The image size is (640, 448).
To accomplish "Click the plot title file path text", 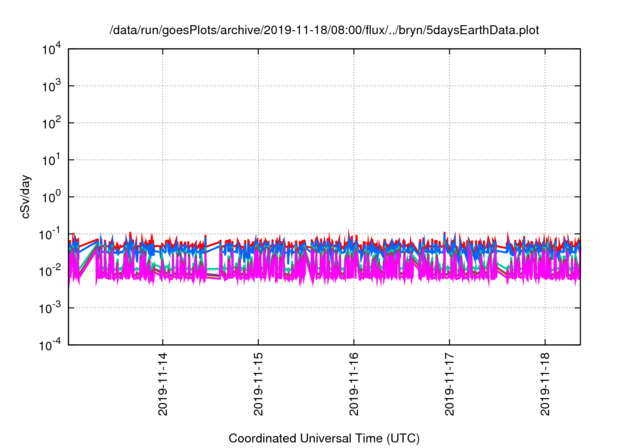I will pos(324,30).
